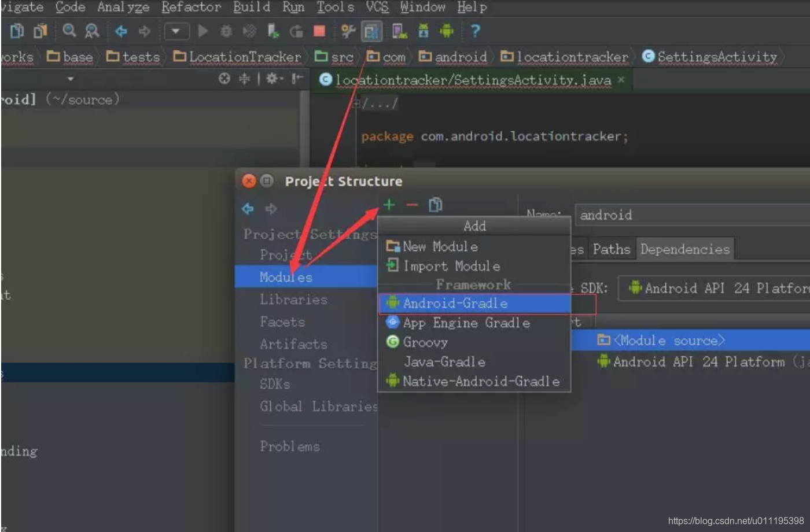Screen dimensions: 810x532
Task: Click the Project Structure toolbar icon
Action: (x=371, y=31)
